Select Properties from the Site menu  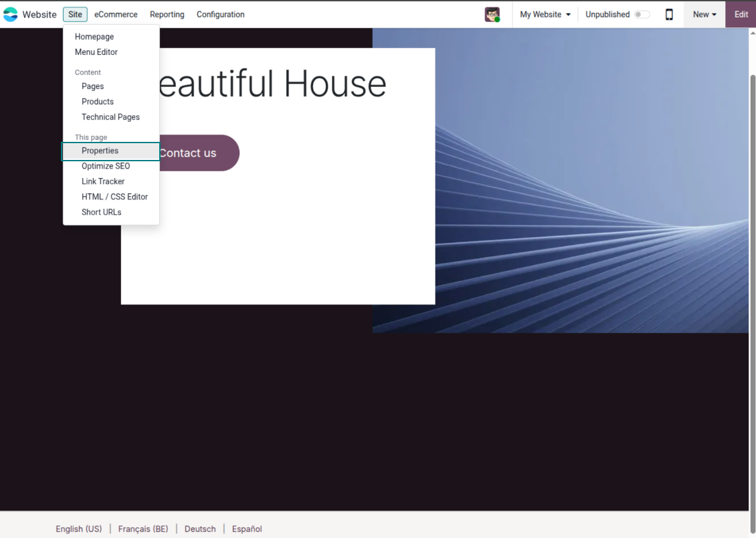click(x=100, y=151)
